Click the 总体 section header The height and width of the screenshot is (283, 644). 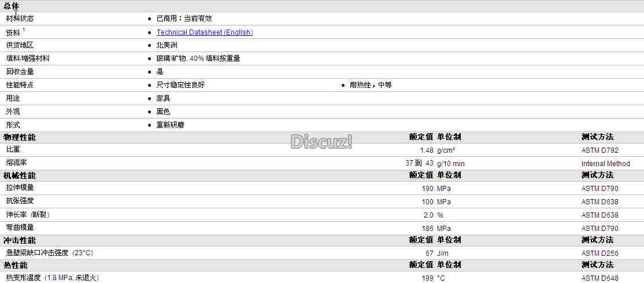[11, 6]
